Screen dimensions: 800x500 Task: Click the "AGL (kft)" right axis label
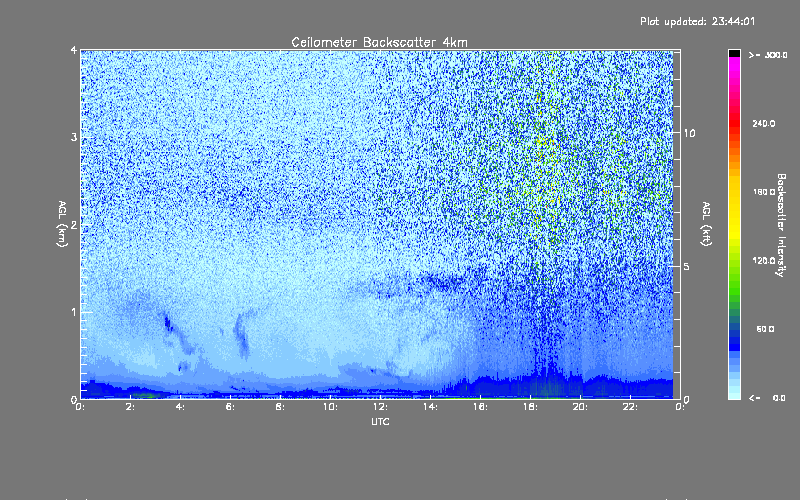click(x=707, y=224)
